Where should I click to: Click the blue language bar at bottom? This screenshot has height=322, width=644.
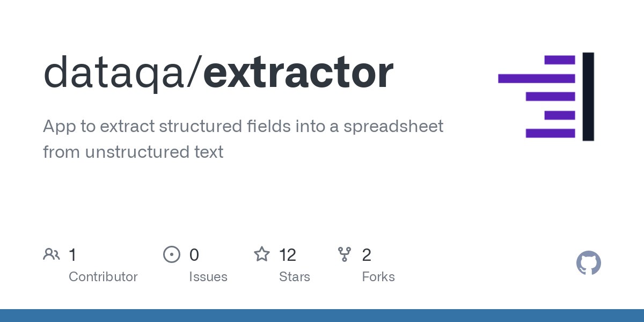322,316
